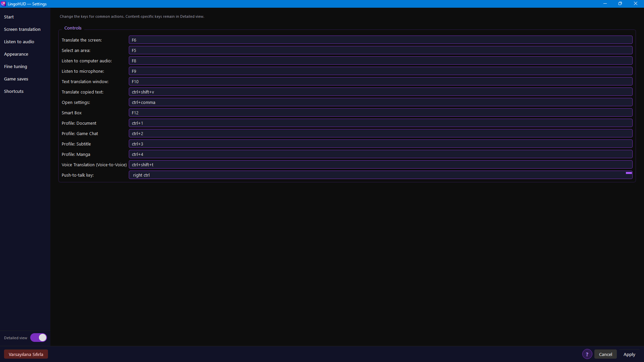644x362 pixels.
Task: Open Listen to audio section
Action: click(x=19, y=42)
